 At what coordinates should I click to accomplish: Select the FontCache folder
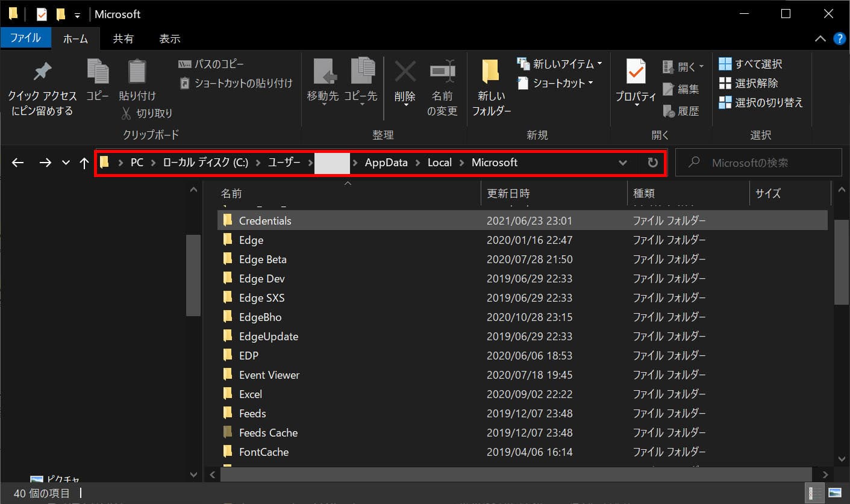pyautogui.click(x=522, y=452)
